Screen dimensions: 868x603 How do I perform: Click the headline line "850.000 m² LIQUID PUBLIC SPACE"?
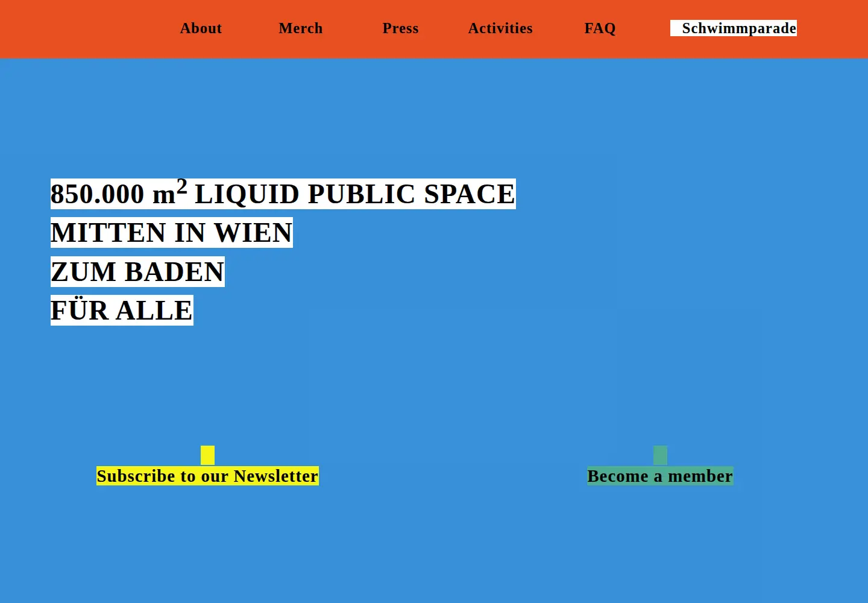click(x=283, y=194)
